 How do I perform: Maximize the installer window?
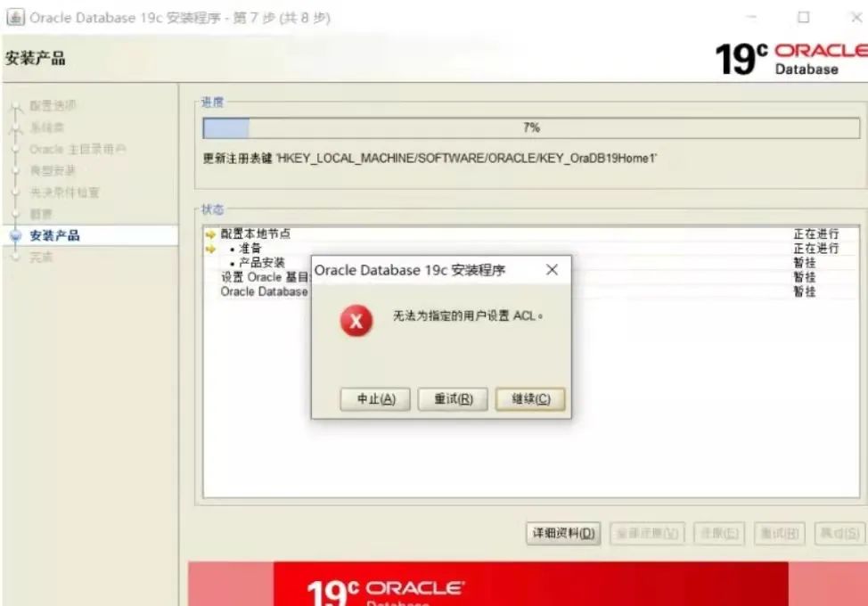coord(803,17)
